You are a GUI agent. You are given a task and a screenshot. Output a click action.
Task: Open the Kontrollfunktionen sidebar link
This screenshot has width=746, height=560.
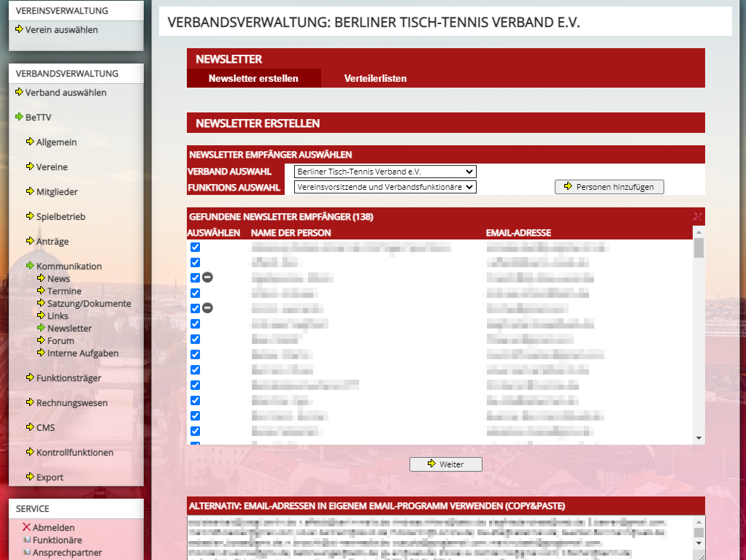pos(74,453)
